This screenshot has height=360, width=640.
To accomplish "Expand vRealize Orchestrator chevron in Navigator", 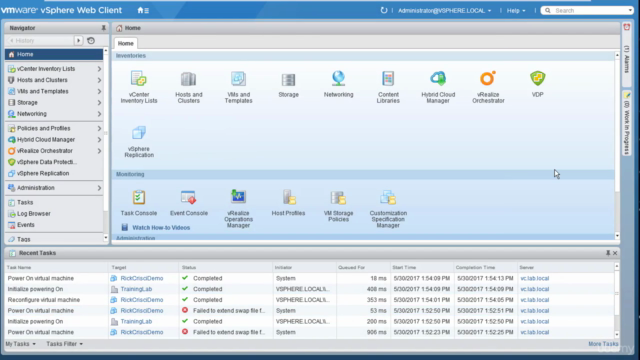I will pyautogui.click(x=99, y=151).
